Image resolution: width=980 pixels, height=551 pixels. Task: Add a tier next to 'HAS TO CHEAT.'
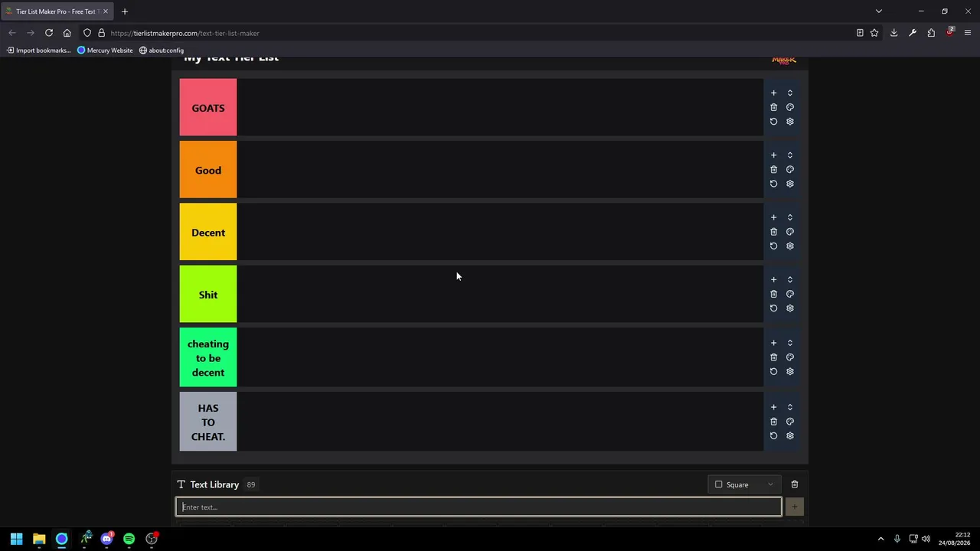773,407
